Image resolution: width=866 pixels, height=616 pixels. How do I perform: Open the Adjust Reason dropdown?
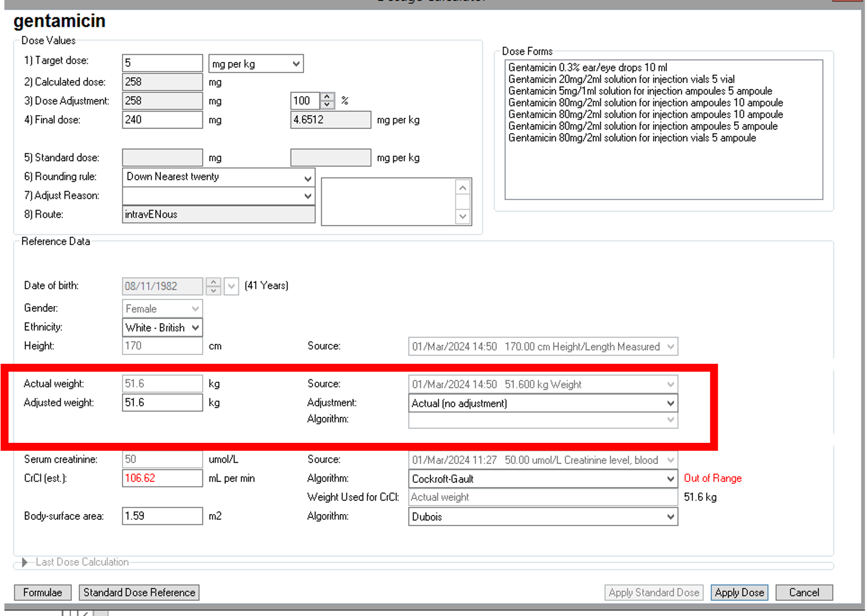pyautogui.click(x=307, y=196)
